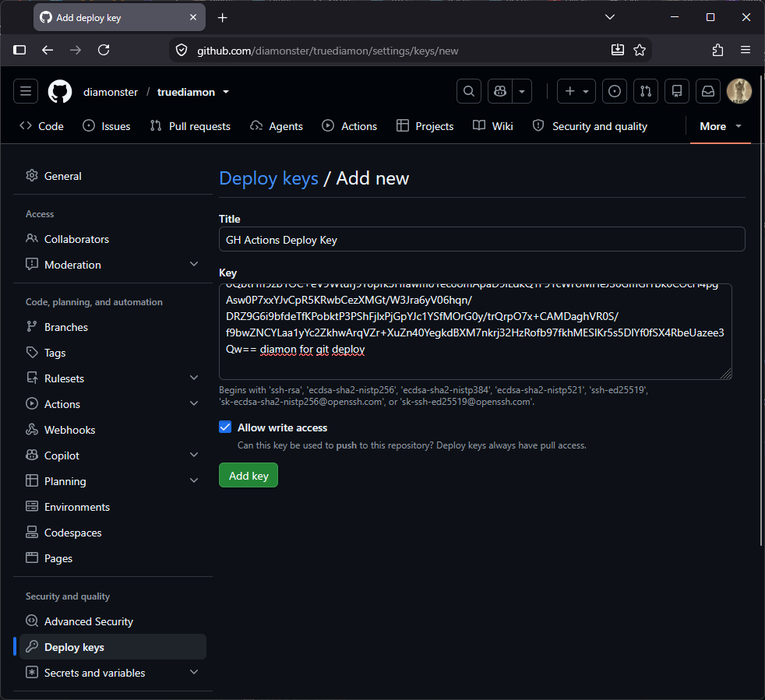Image resolution: width=765 pixels, height=700 pixels.
Task: Click the browser forward arrow
Action: (x=75, y=51)
